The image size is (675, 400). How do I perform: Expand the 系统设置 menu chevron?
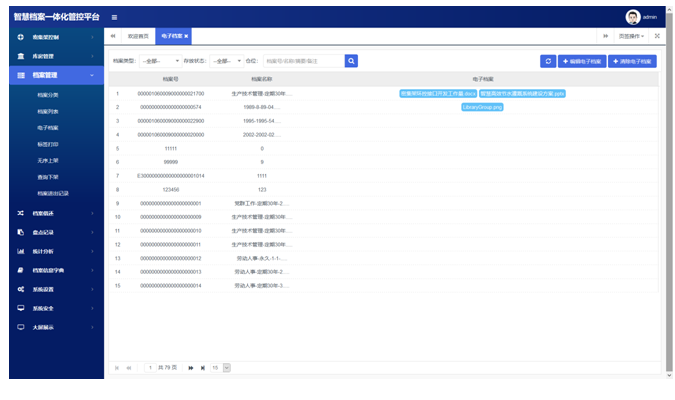[92, 289]
